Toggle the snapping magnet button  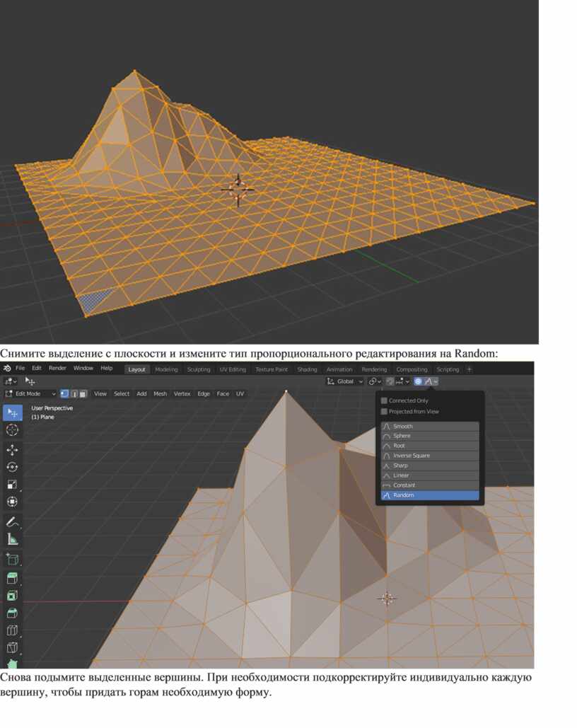click(390, 381)
